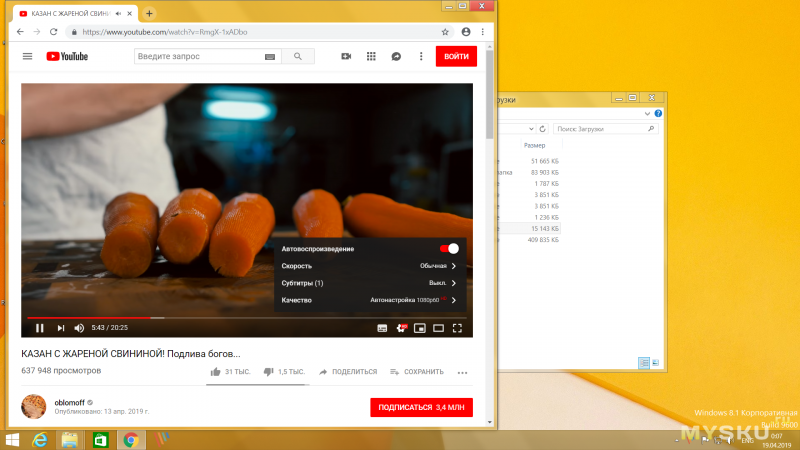Click the ВОЙТИ sign-in button
Image resolution: width=800 pixels, height=450 pixels.
456,56
